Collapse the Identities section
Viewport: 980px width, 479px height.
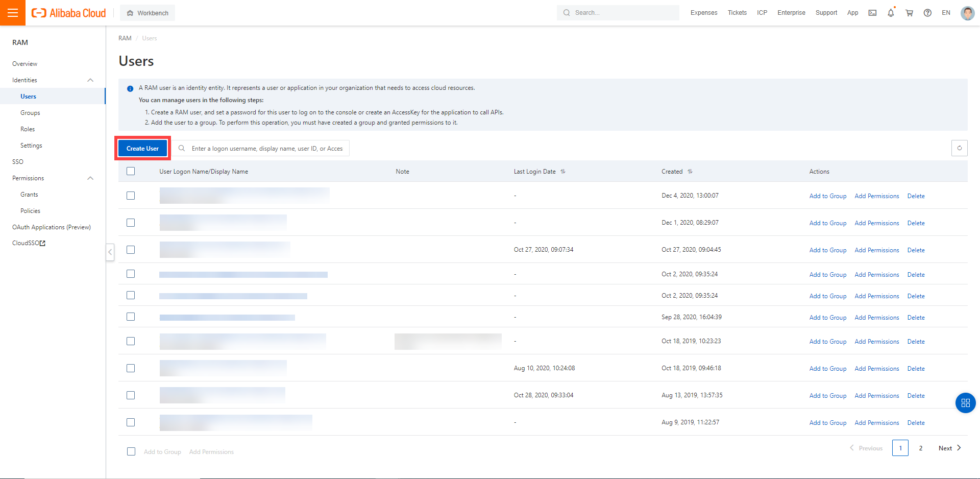[90, 80]
